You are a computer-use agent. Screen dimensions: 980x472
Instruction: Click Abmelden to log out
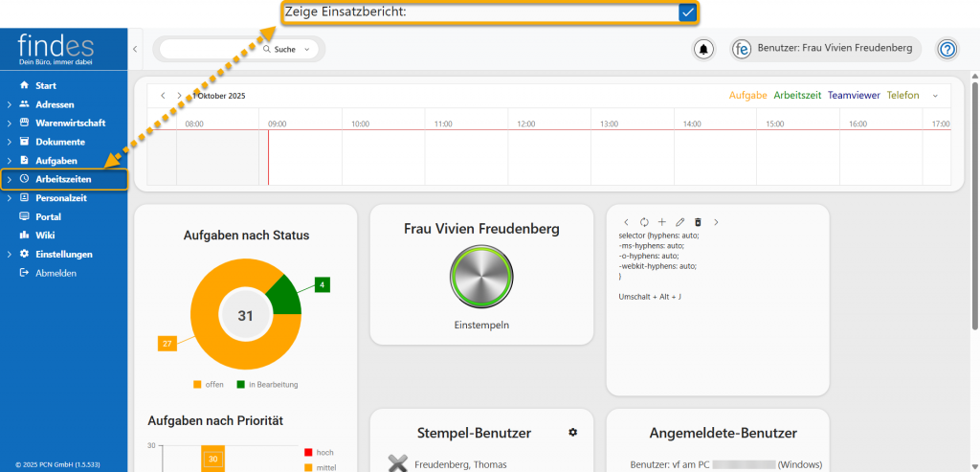click(55, 273)
